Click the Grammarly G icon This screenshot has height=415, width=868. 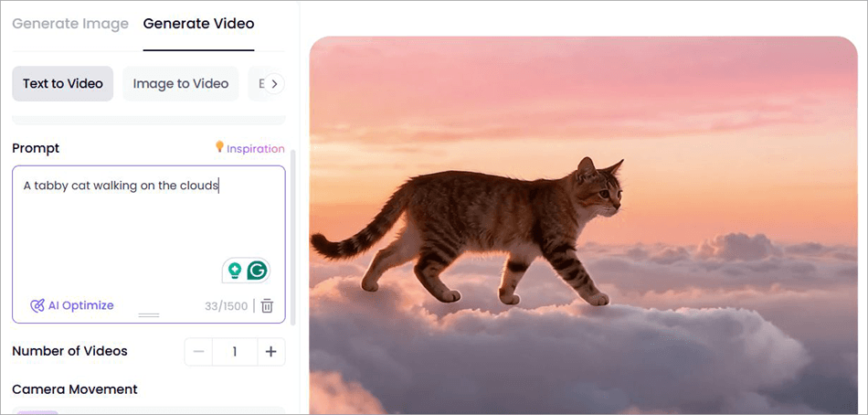pos(257,271)
